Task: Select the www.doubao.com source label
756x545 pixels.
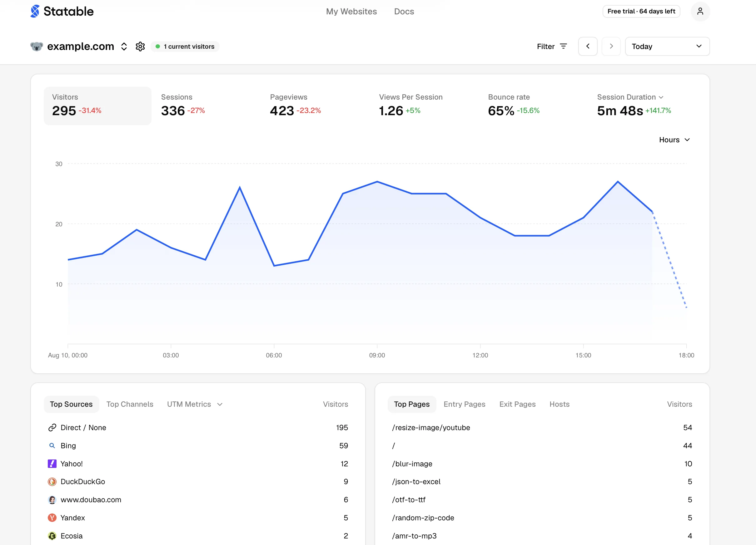Action: 91,500
